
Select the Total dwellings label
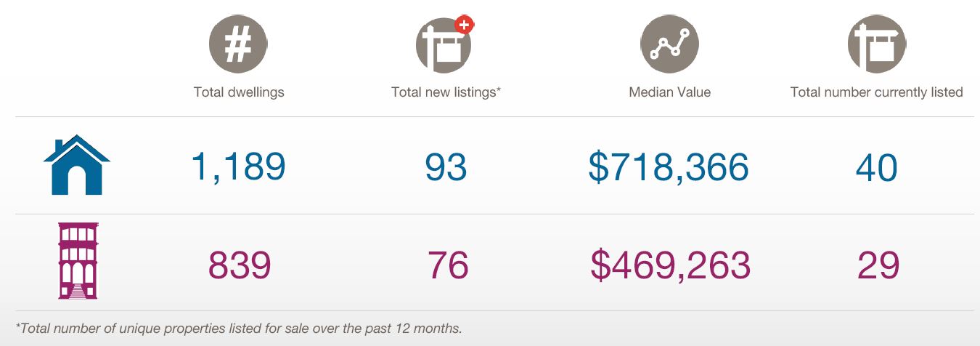239,92
